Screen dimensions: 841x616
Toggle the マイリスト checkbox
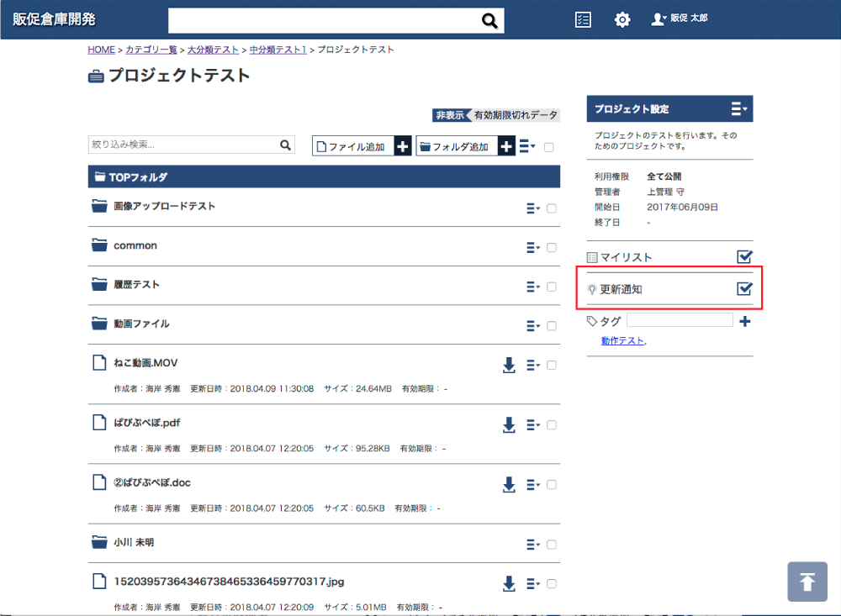[x=744, y=257]
